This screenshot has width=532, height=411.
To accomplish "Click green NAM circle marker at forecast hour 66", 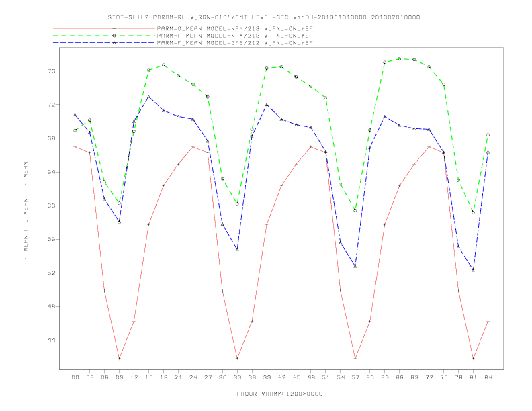I will coord(400,58).
